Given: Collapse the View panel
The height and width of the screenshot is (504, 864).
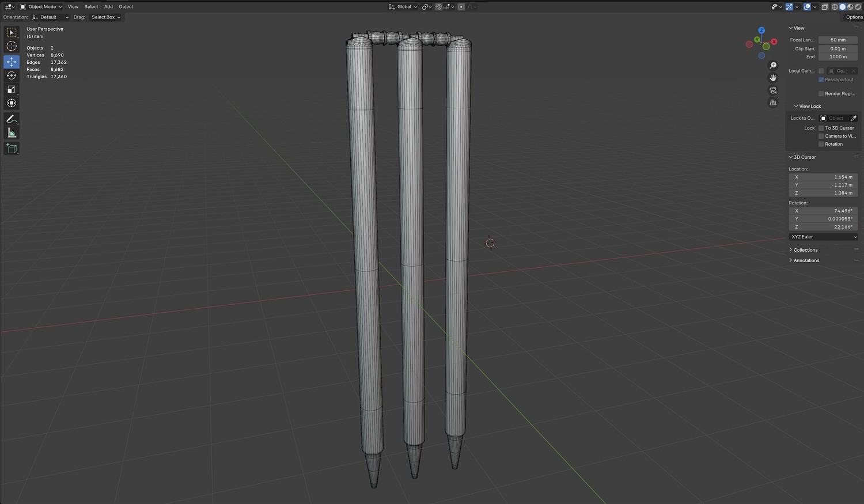Looking at the screenshot, I should click(797, 28).
